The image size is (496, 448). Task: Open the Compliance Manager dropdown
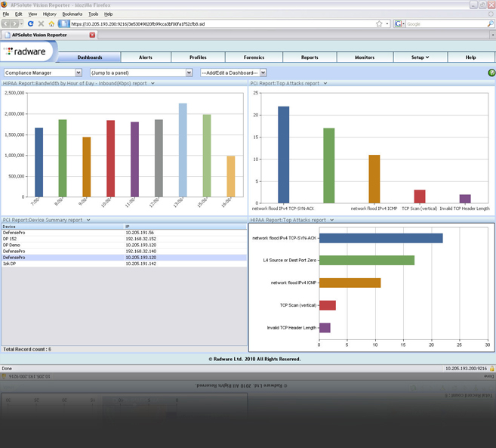point(43,73)
